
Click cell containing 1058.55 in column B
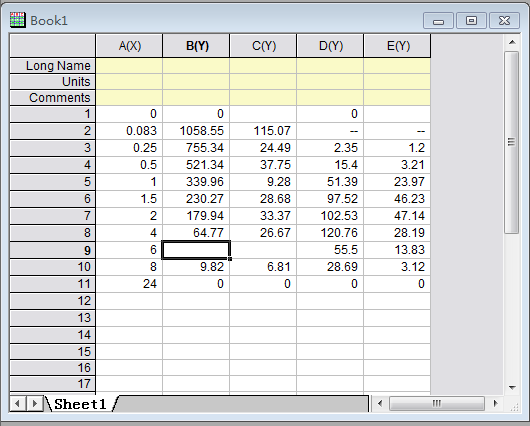coord(196,131)
